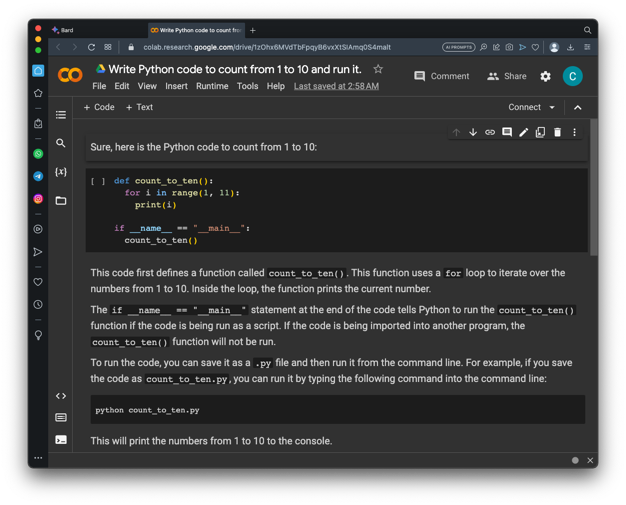Open the table of contents panel
Screen dimensions: 626x505
point(61,115)
